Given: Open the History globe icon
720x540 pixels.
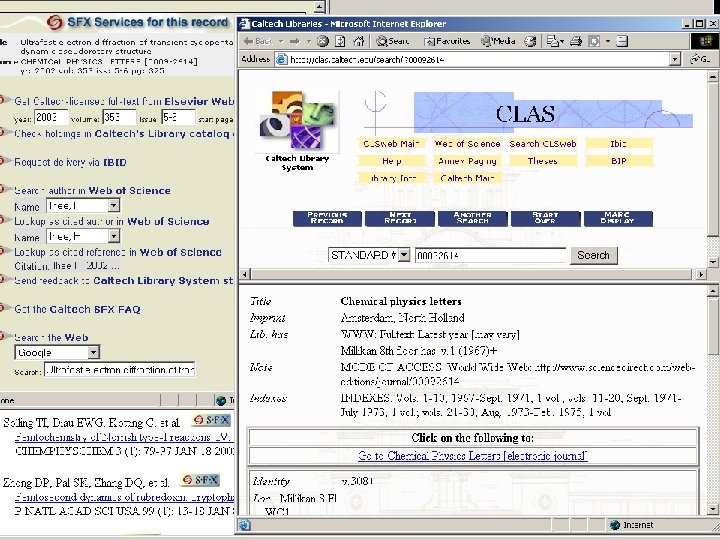Looking at the screenshot, I should pyautogui.click(x=530, y=41).
